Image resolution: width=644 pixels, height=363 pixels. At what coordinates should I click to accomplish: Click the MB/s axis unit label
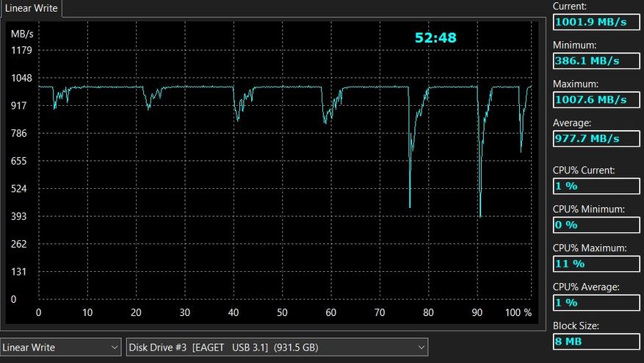pyautogui.click(x=22, y=34)
